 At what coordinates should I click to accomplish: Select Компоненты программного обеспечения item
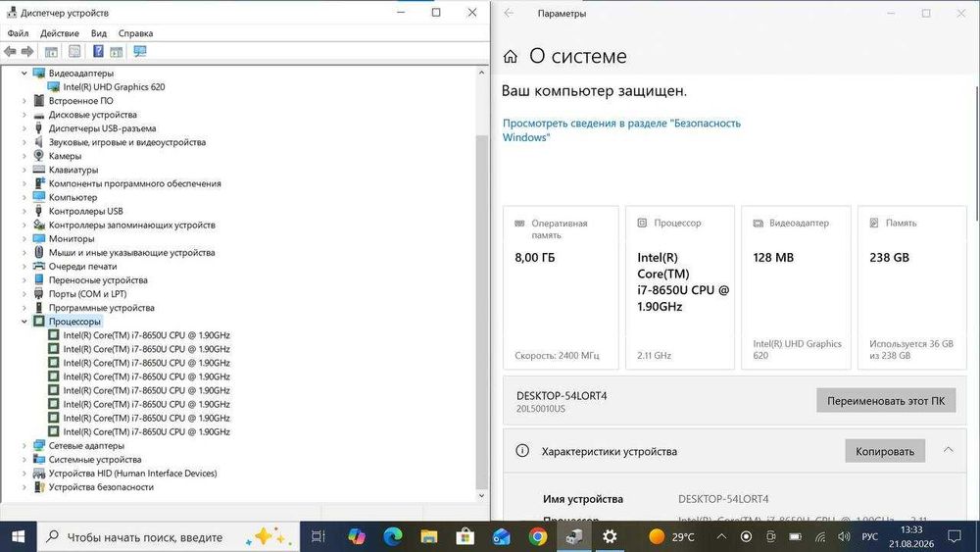135,183
